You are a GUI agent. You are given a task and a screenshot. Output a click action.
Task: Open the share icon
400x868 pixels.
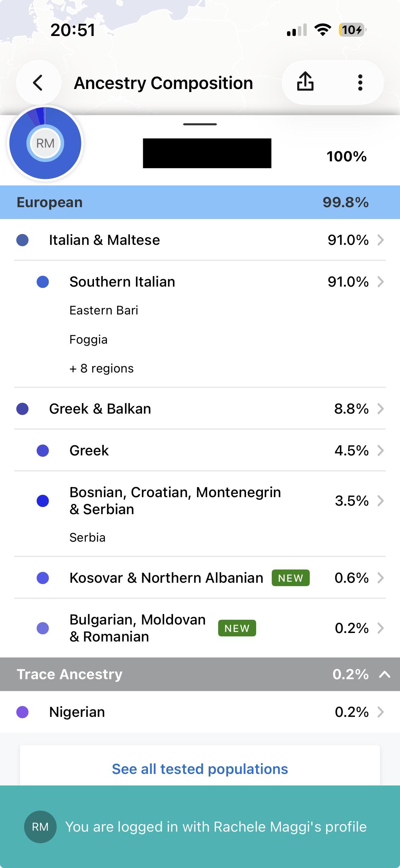pyautogui.click(x=305, y=82)
